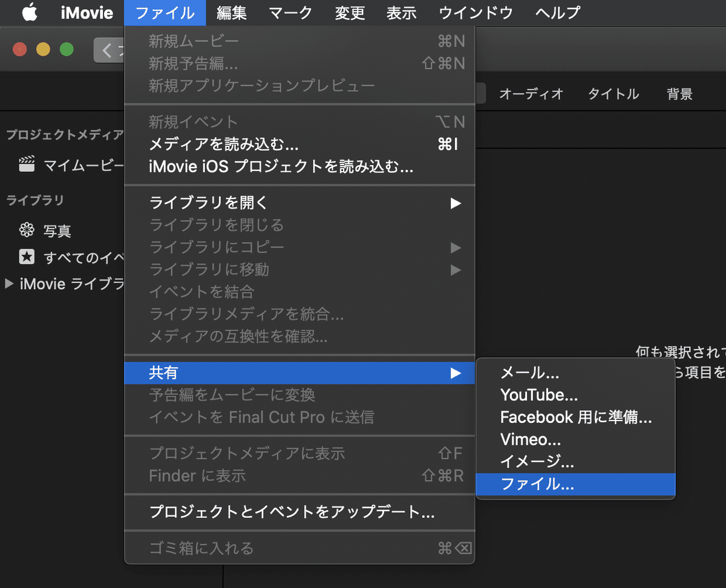The height and width of the screenshot is (588, 726).
Task: Select メール... sharing option
Action: (530, 373)
